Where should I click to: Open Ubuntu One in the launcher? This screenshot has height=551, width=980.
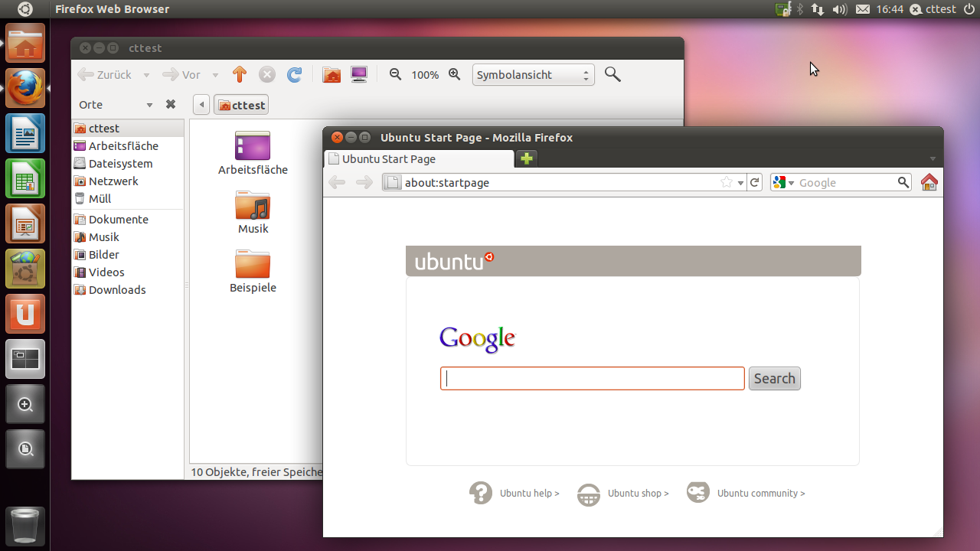(x=25, y=314)
